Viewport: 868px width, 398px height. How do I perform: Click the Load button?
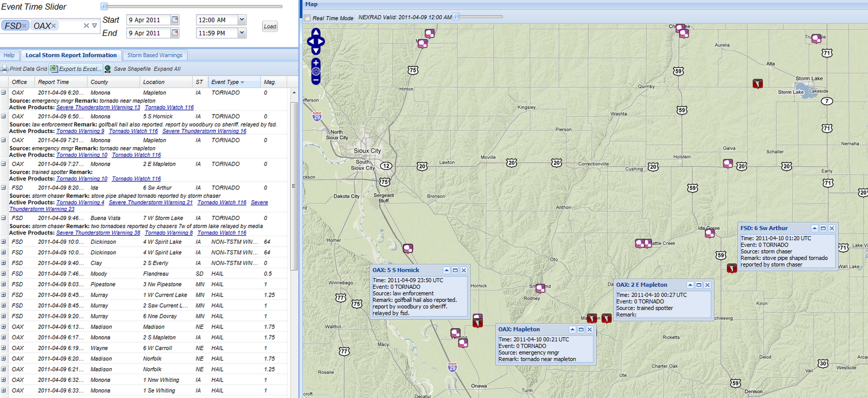[x=270, y=26]
